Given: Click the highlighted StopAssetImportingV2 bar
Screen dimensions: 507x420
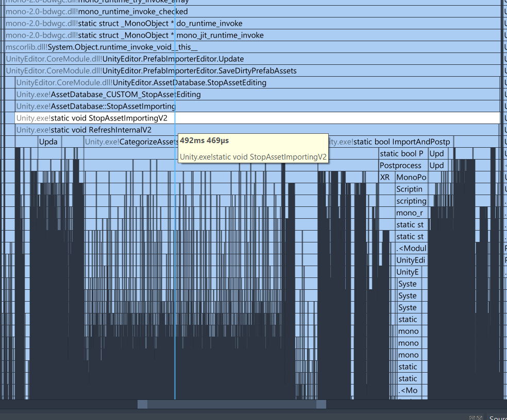Looking at the screenshot, I should coord(258,118).
